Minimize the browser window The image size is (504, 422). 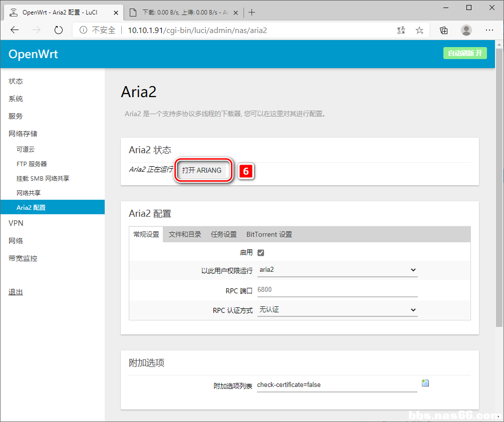click(x=446, y=8)
